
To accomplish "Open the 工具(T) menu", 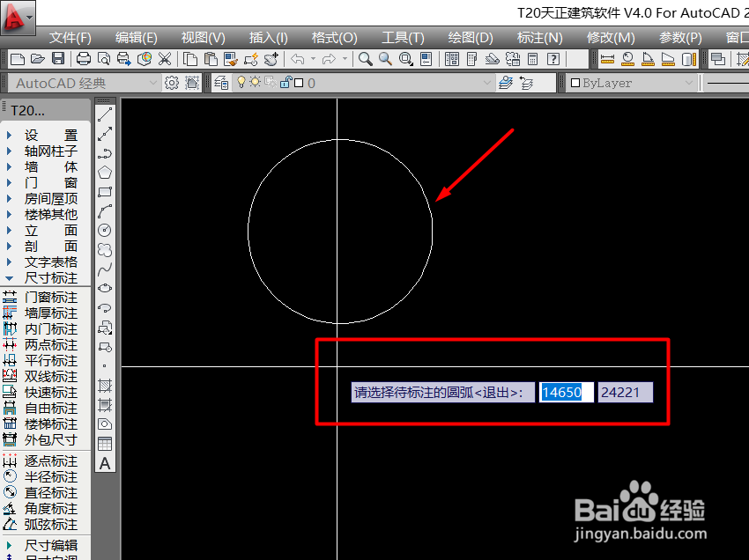I will [x=403, y=38].
